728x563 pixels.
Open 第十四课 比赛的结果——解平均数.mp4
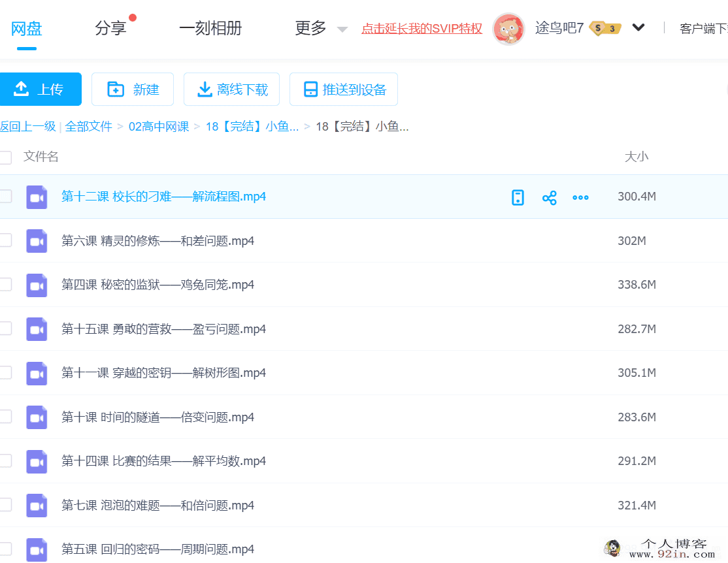pos(163,461)
